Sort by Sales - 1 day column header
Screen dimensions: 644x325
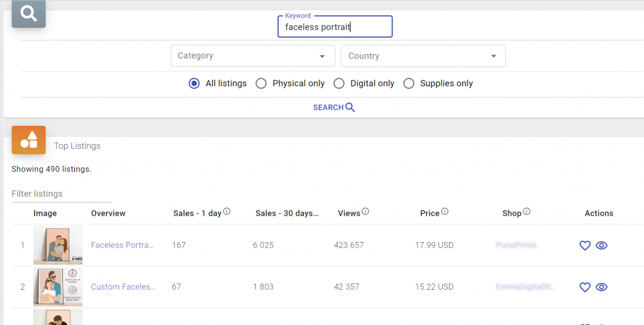(x=197, y=213)
